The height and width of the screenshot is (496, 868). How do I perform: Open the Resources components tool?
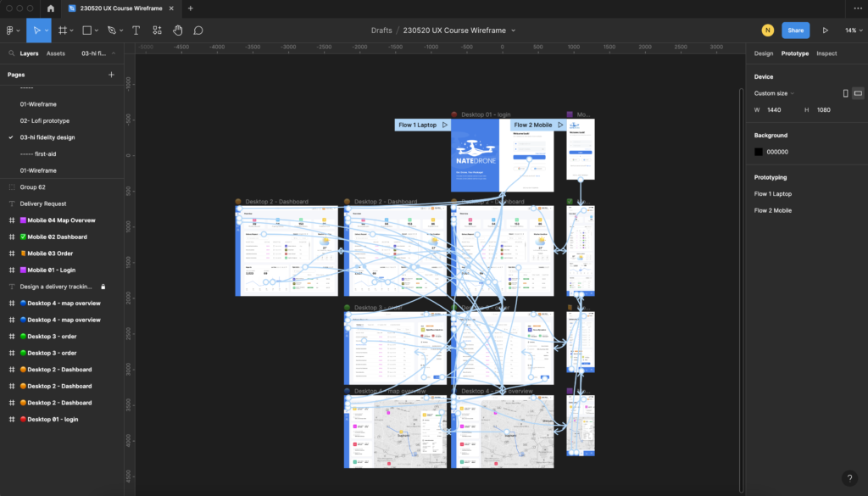[x=157, y=31]
